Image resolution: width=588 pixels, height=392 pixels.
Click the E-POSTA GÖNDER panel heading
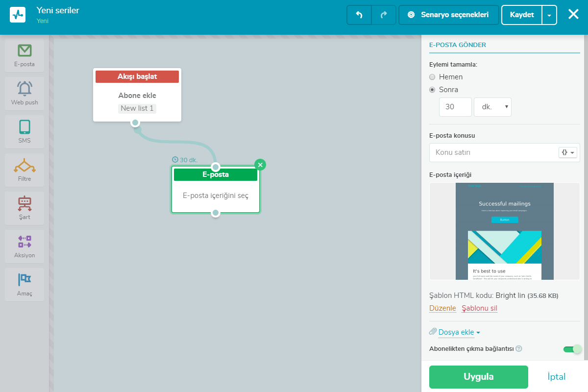click(x=458, y=45)
